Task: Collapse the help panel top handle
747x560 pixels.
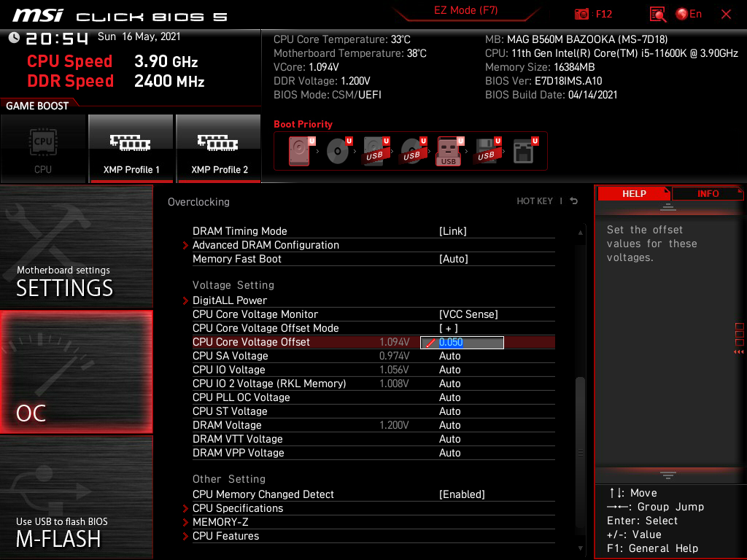Action: point(668,206)
